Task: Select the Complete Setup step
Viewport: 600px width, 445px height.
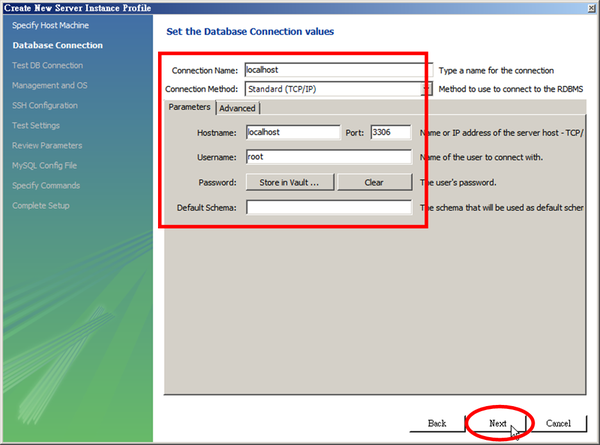Action: click(x=41, y=206)
